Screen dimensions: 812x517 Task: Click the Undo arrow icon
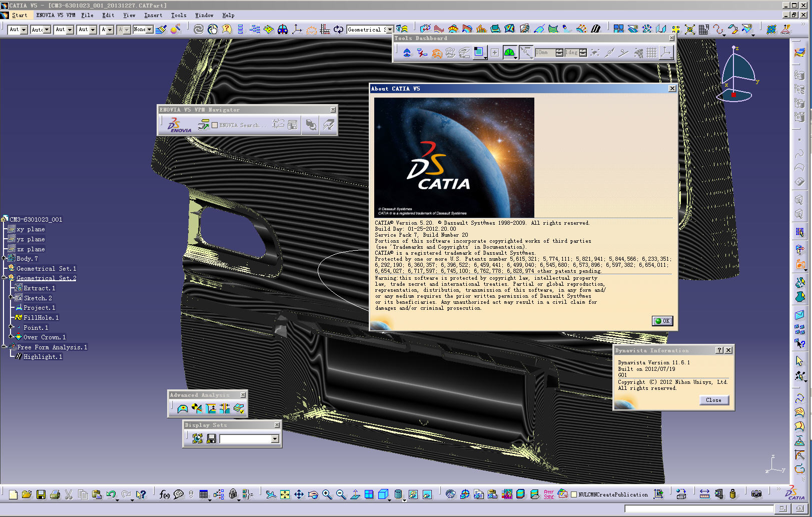click(111, 494)
